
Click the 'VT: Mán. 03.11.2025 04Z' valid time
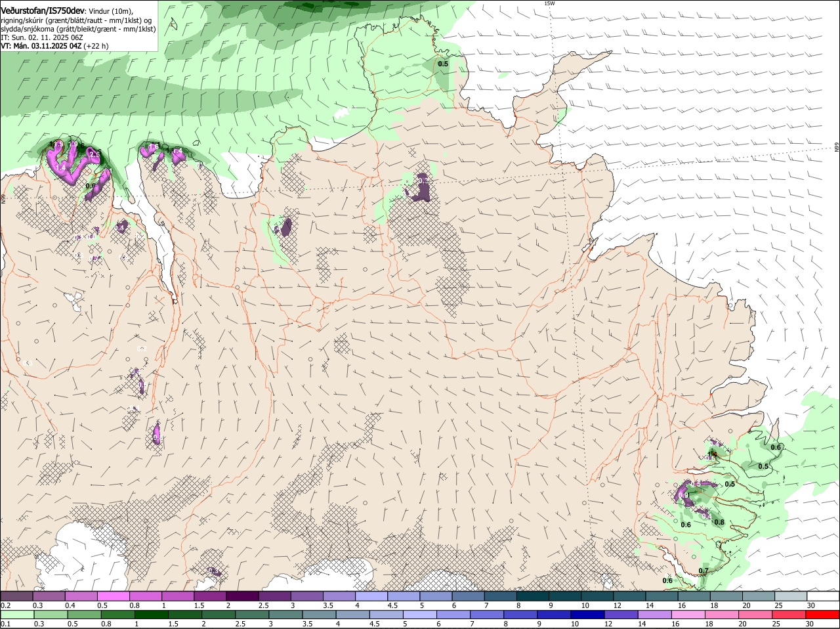(41, 46)
